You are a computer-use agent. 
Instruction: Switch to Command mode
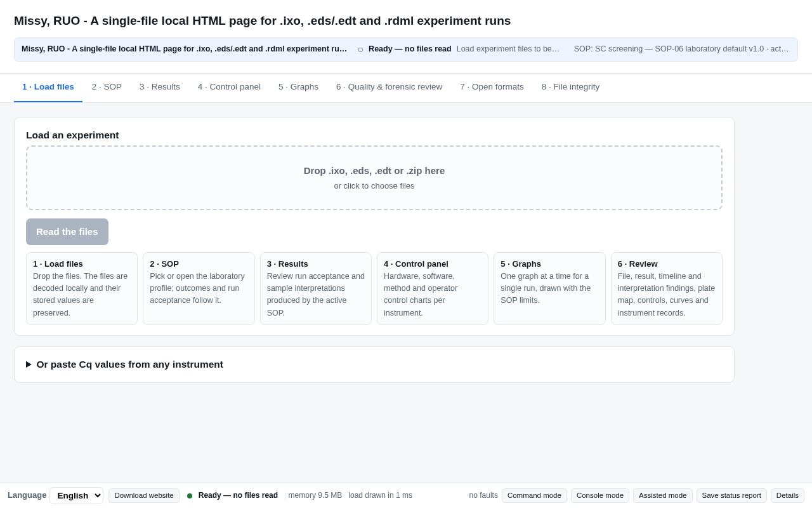click(x=534, y=495)
